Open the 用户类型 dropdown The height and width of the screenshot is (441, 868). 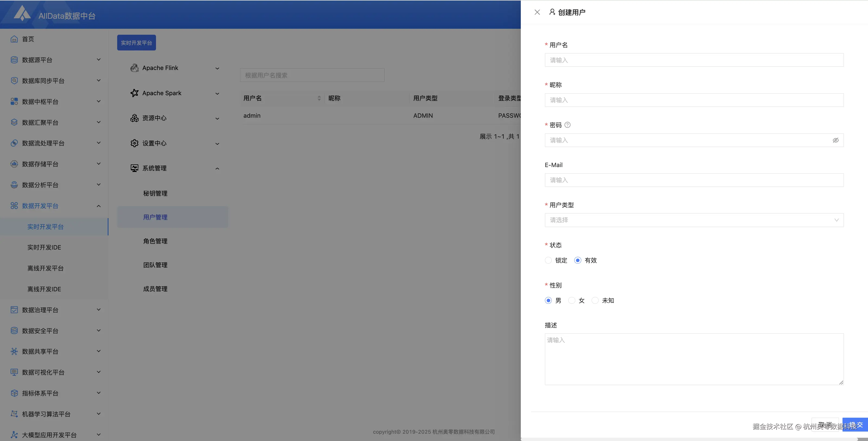(x=694, y=220)
